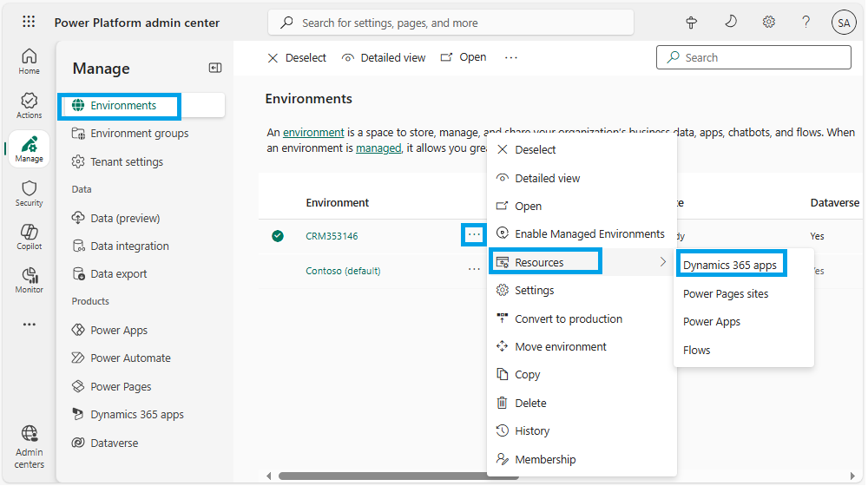Open Security in the left navigation rail
Viewport: 868px width, 486px height.
[29, 193]
